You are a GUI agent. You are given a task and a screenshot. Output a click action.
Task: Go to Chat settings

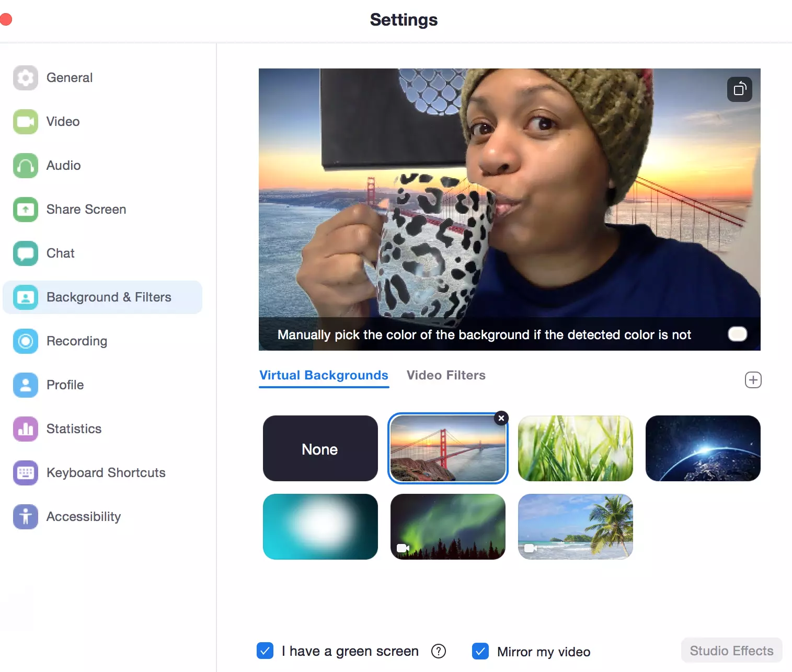(102, 253)
